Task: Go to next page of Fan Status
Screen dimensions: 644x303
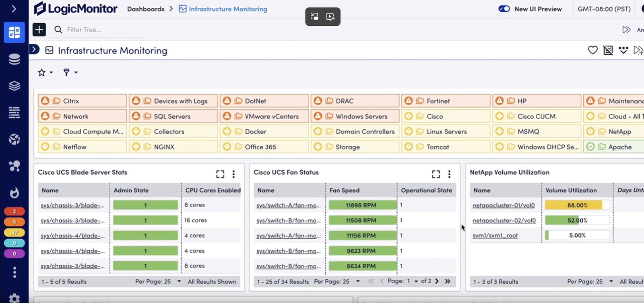Action: [x=437, y=281]
